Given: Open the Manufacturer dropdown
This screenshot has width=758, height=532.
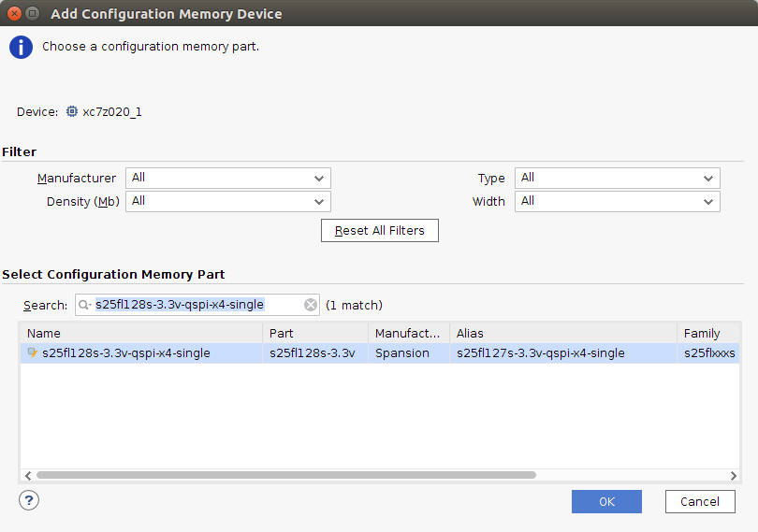Looking at the screenshot, I should click(228, 178).
